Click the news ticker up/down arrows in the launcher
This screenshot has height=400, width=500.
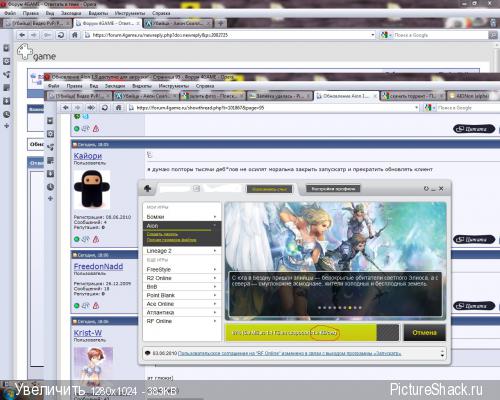coord(442,353)
